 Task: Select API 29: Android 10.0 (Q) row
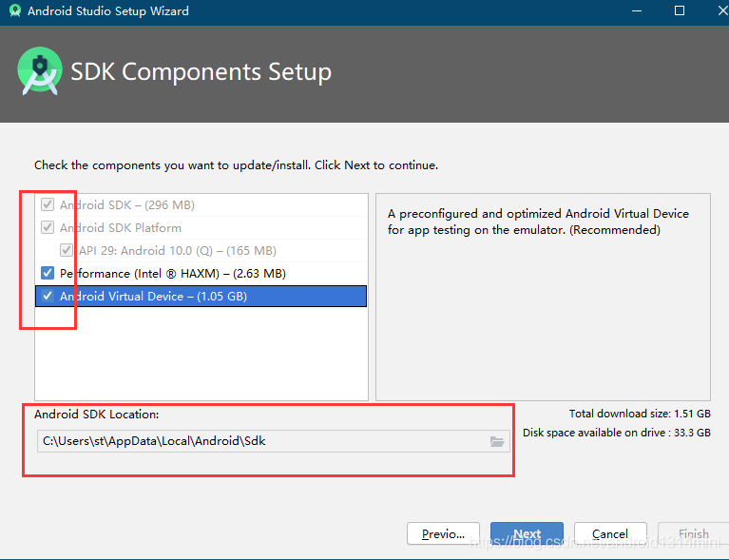click(201, 251)
